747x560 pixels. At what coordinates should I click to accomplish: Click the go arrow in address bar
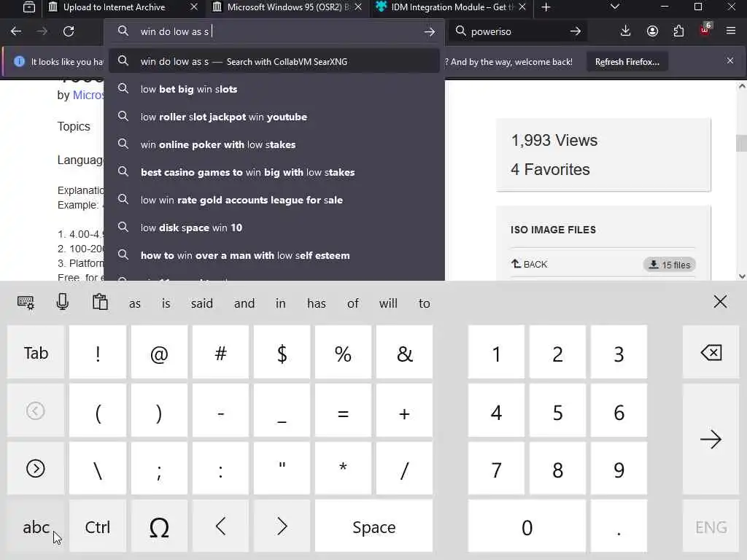click(429, 31)
